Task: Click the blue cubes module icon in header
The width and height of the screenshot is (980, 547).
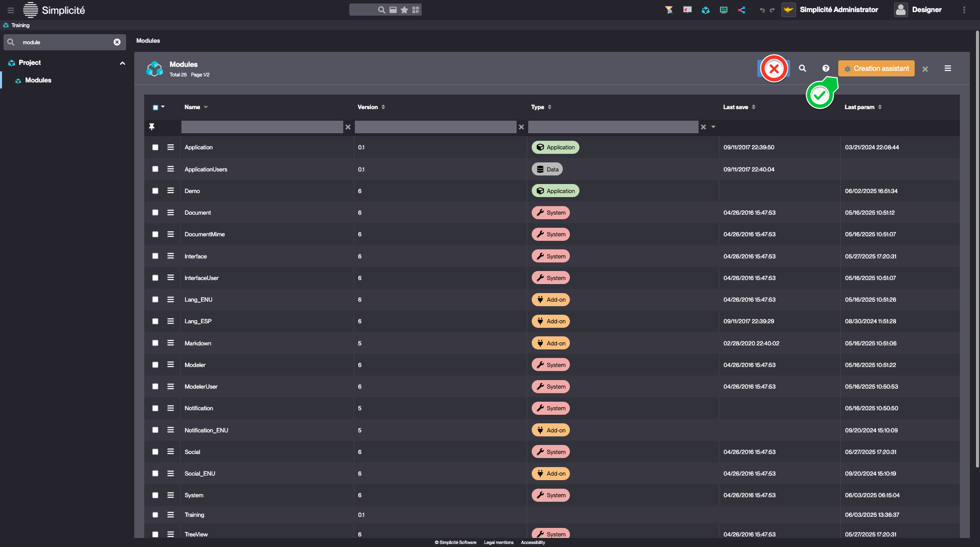Action: pos(706,10)
